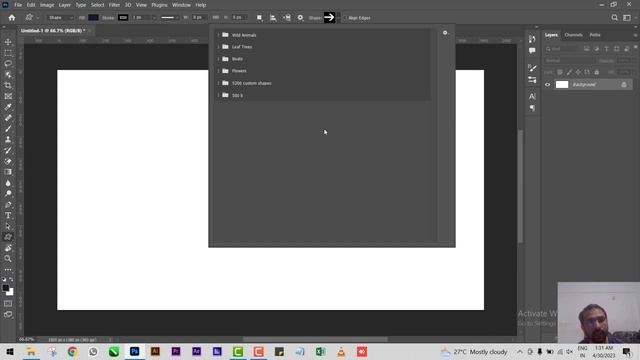Toggle Background layer visibility eye

pos(548,84)
